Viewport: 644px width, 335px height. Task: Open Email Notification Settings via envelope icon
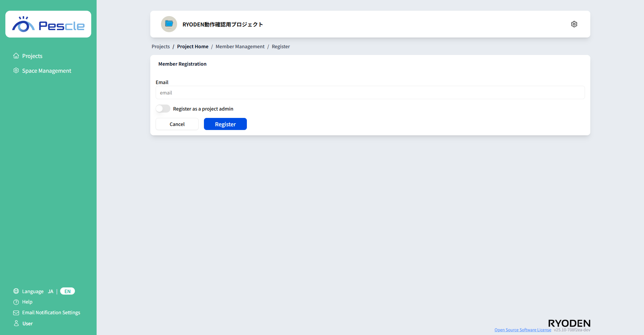(x=16, y=313)
